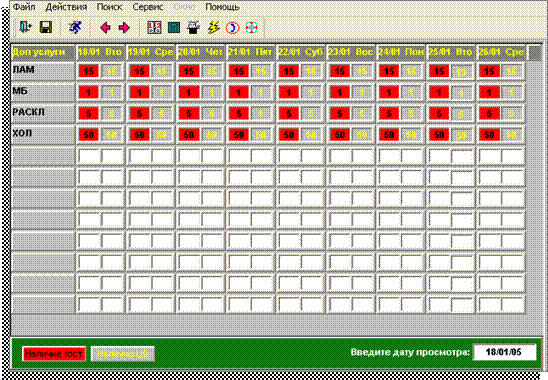This screenshot has height=380, width=548.
Task: Click yellow 15 cell for ЛАМ on 26/01
Action: coord(512,71)
